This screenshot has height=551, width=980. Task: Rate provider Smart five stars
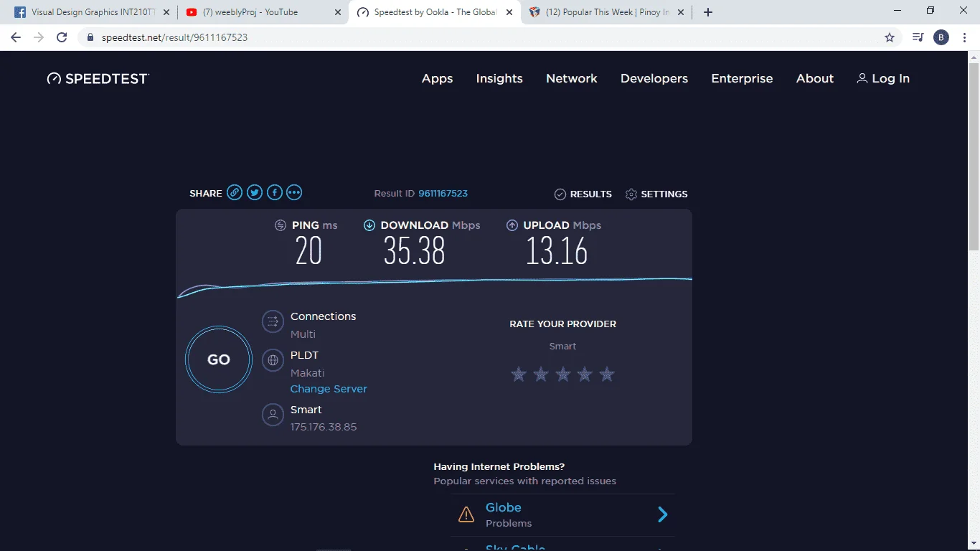click(607, 374)
